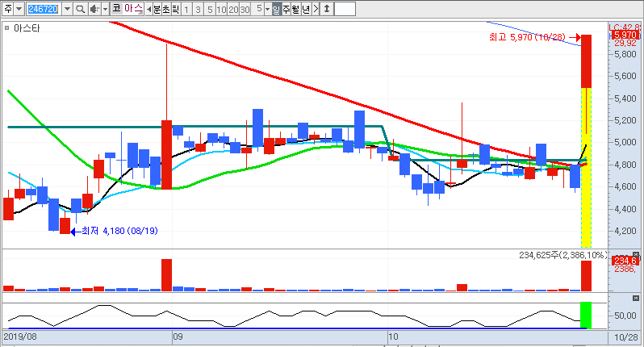Screen dimensions: 644x347
Task: Click the left triangle collapse arrow
Action: point(148,9)
